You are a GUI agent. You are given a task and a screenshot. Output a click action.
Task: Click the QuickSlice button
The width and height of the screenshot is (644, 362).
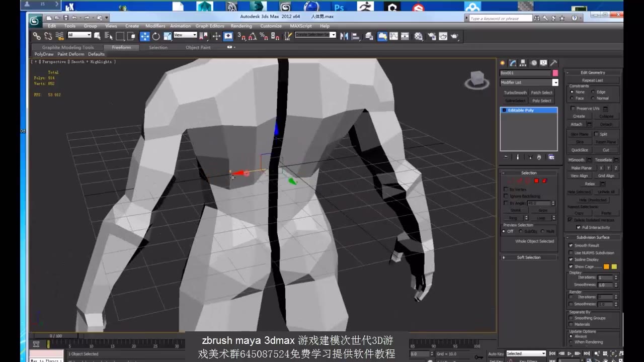(580, 149)
